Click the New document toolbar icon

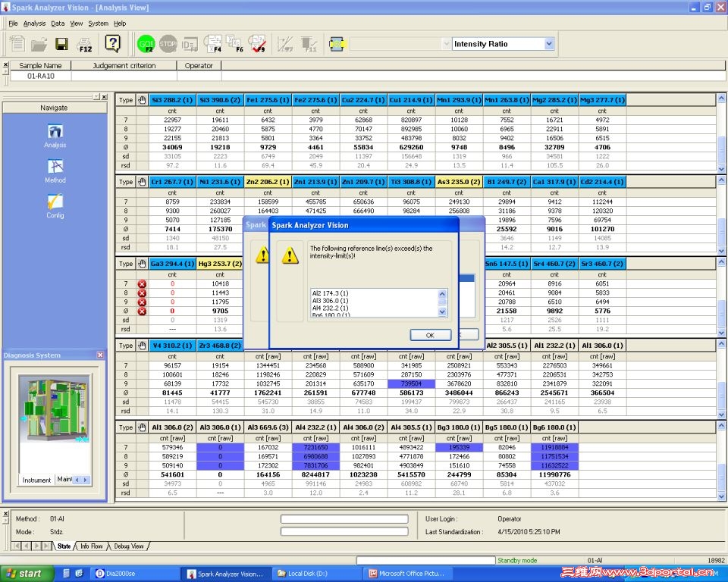[x=17, y=44]
